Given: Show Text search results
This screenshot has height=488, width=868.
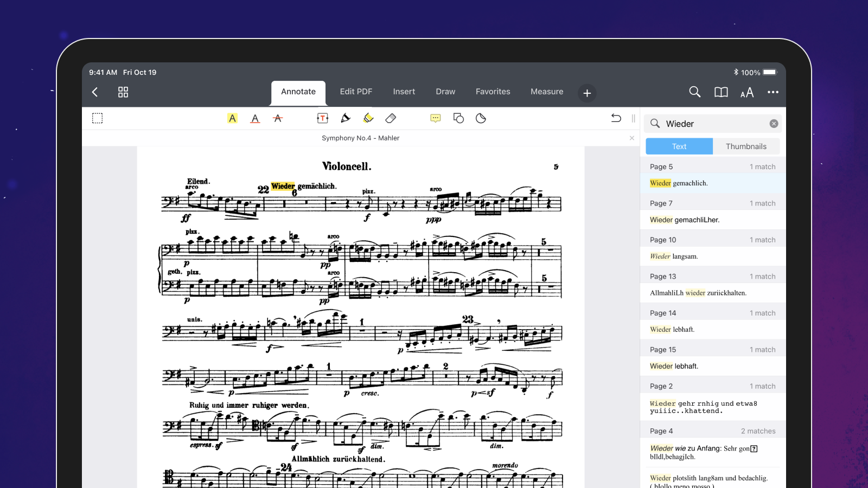Looking at the screenshot, I should [x=679, y=146].
